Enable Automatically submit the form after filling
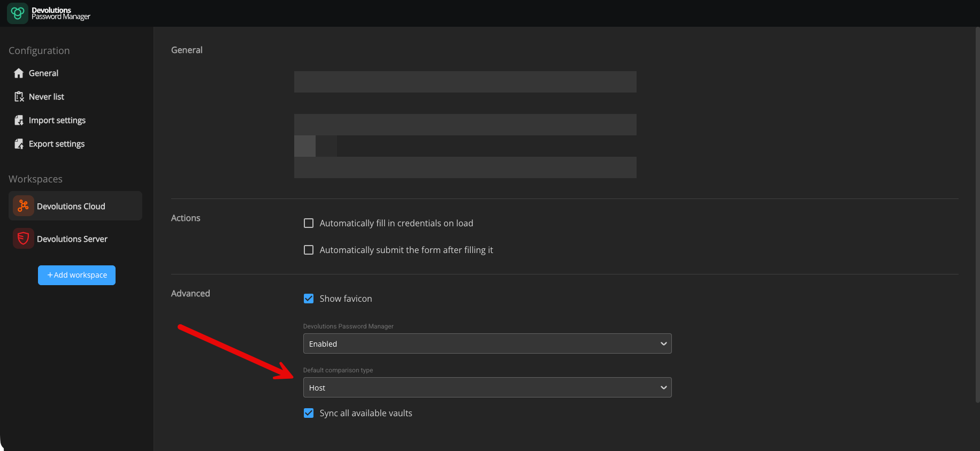The width and height of the screenshot is (980, 451). pyautogui.click(x=309, y=250)
